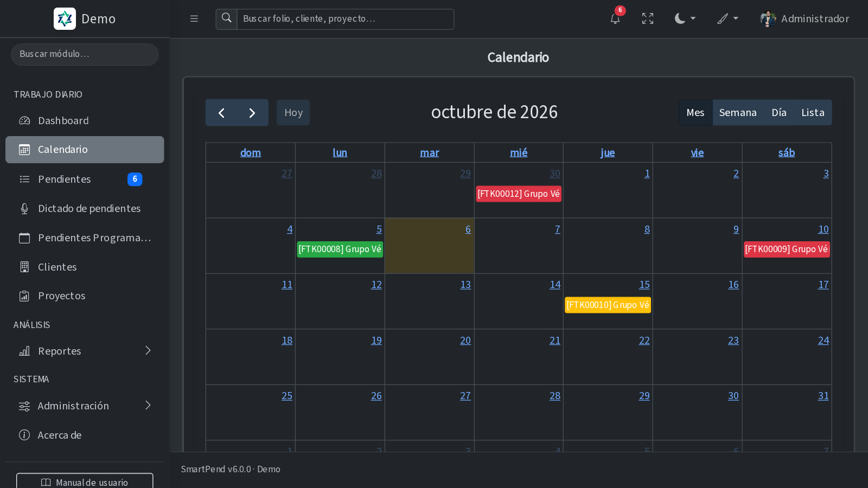
Task: Open Pendientes Programados item
Action: tap(85, 237)
